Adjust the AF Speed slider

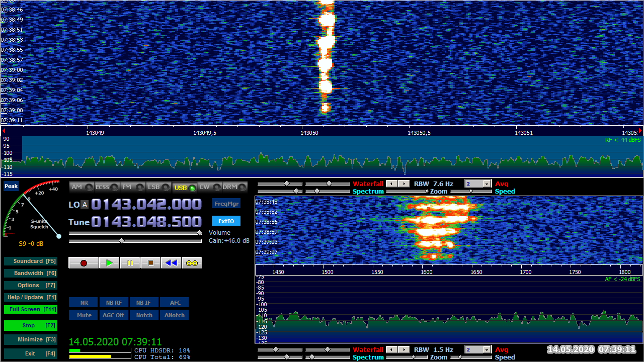pos(471,357)
